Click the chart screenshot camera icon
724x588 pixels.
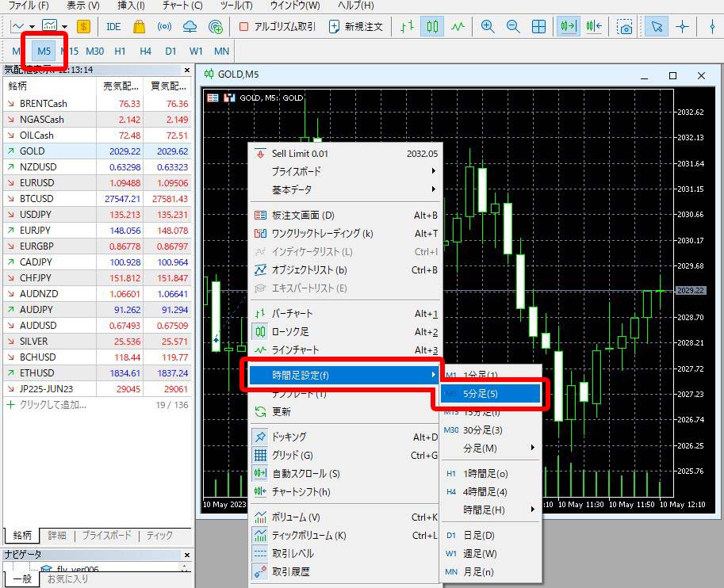tap(625, 26)
